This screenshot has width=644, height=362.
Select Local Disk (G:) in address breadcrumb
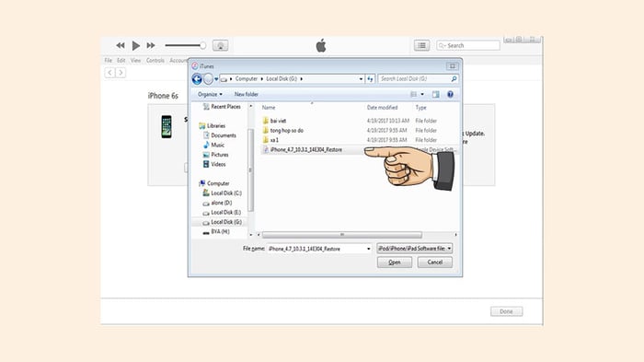point(282,78)
